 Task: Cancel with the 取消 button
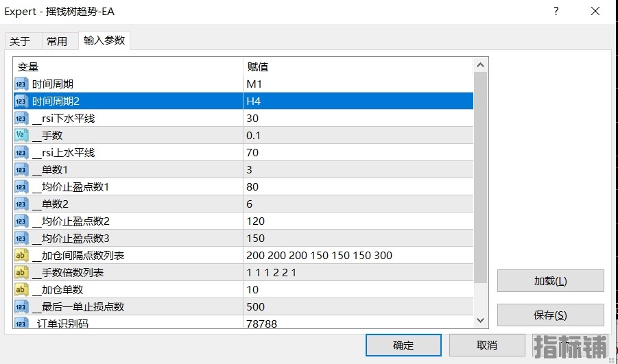pos(487,345)
